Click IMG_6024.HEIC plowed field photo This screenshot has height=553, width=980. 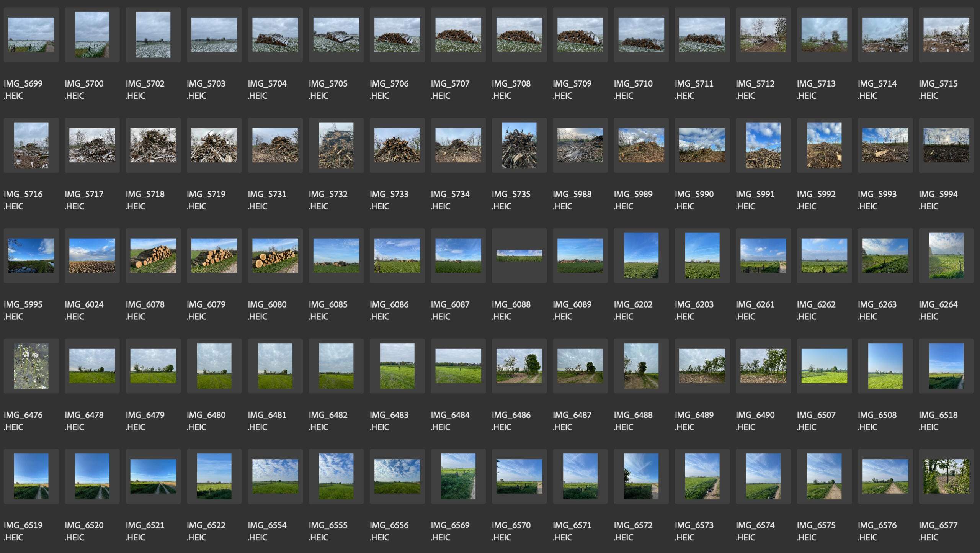[92, 255]
